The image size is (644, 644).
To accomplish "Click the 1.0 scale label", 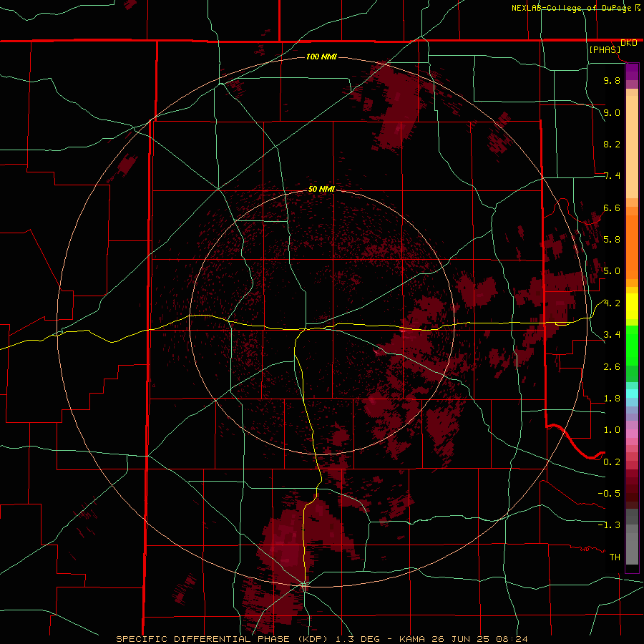I will coord(612,429).
